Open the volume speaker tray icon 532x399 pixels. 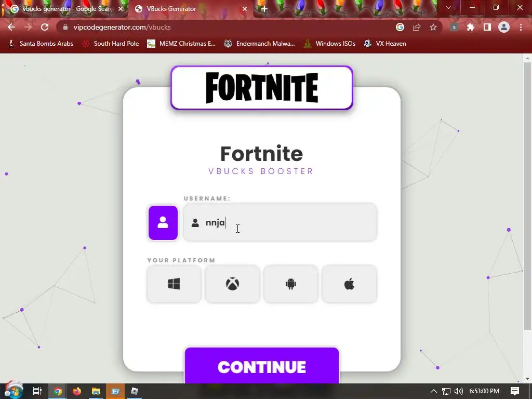coord(459,391)
